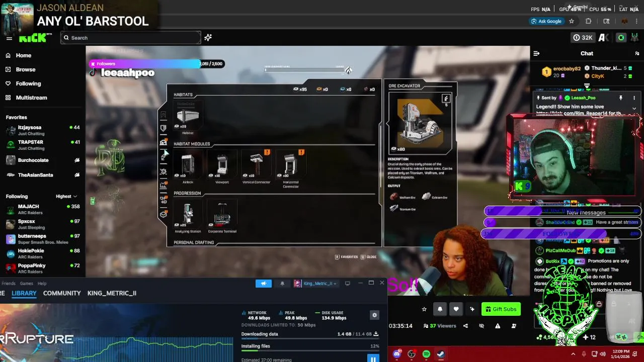Toggle the hide-eye icon under stream
644x362 pixels.
coord(481,326)
